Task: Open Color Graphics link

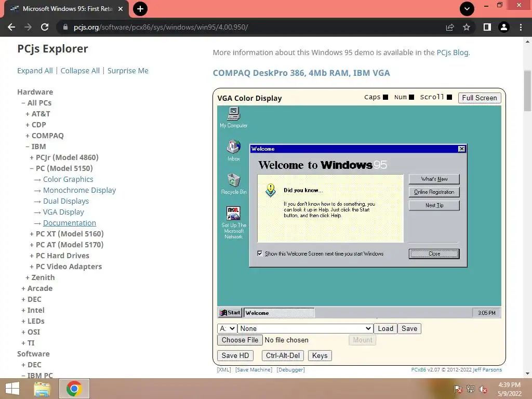Action: coord(68,179)
